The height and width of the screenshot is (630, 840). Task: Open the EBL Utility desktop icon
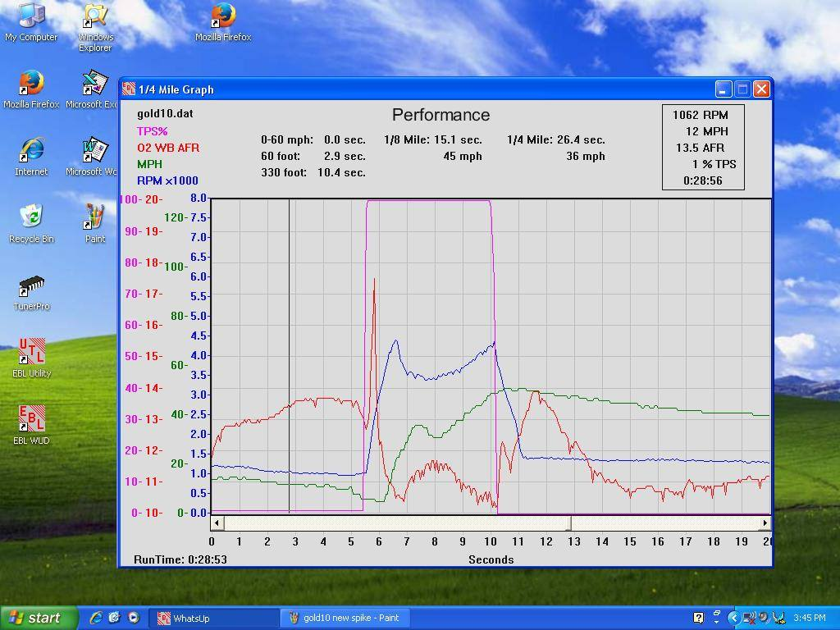click(x=31, y=354)
